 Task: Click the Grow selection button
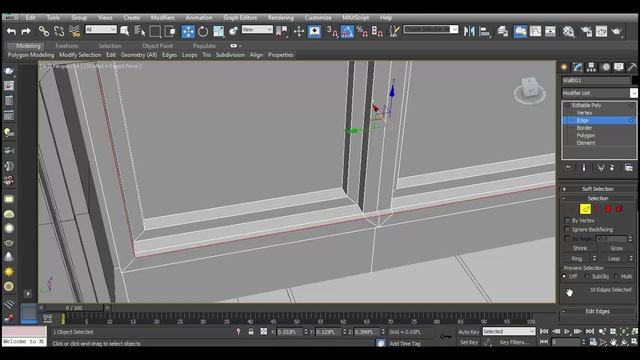click(x=616, y=248)
